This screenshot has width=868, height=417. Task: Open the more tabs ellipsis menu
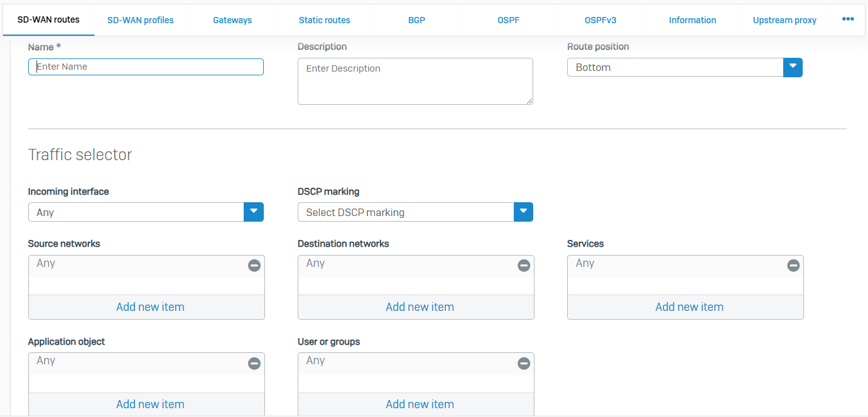point(848,19)
